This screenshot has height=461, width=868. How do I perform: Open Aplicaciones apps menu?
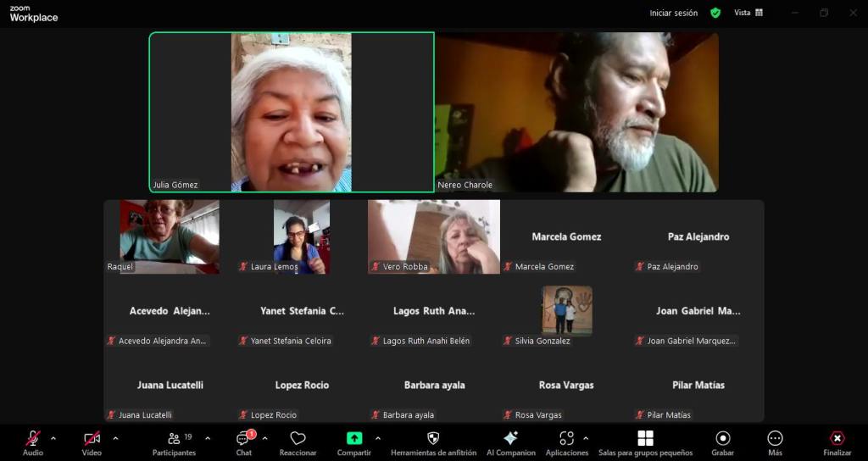pyautogui.click(x=567, y=442)
